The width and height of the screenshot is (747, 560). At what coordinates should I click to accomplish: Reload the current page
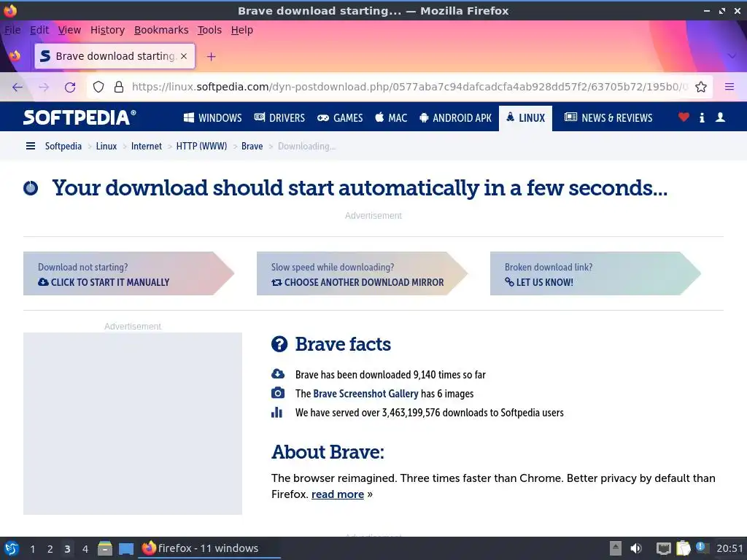pos(70,87)
